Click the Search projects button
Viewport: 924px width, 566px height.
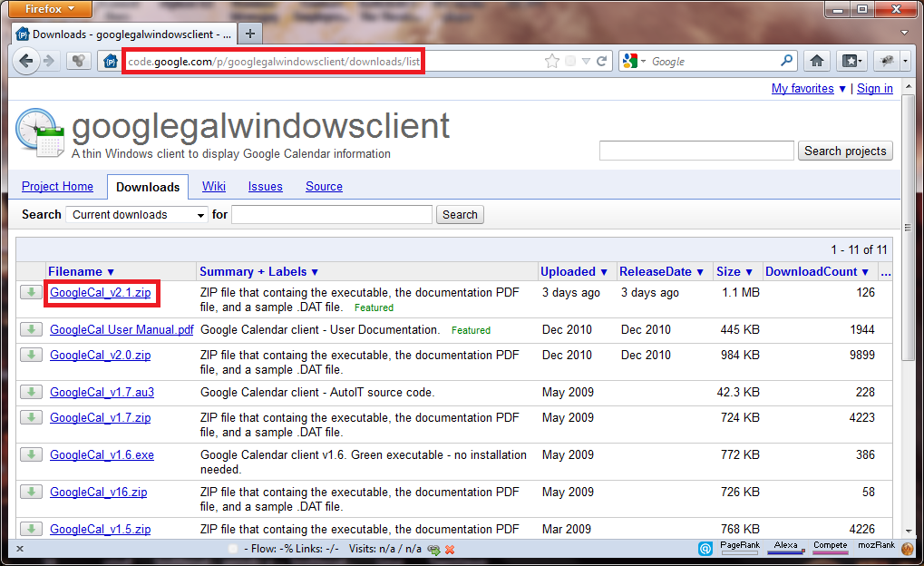pyautogui.click(x=845, y=151)
